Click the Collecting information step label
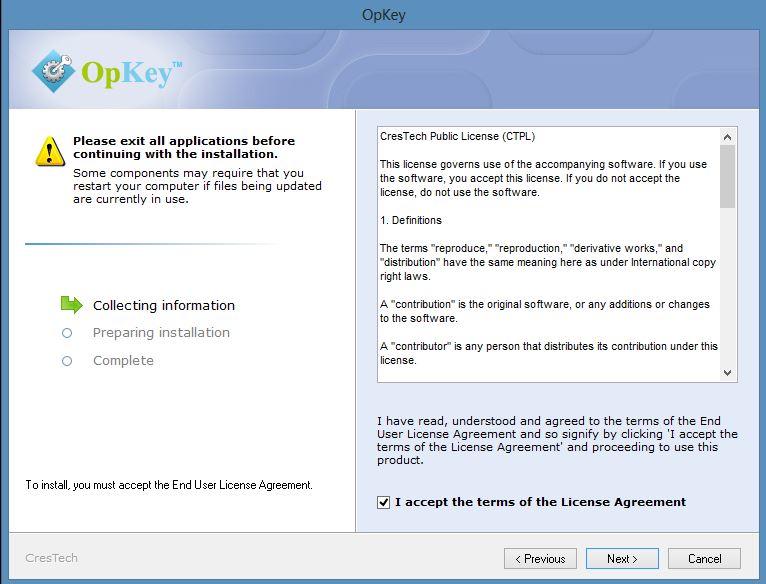This screenshot has height=584, width=766. [x=164, y=305]
